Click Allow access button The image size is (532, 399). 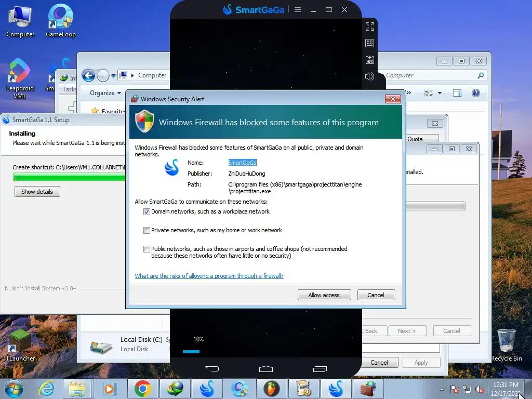tap(324, 295)
